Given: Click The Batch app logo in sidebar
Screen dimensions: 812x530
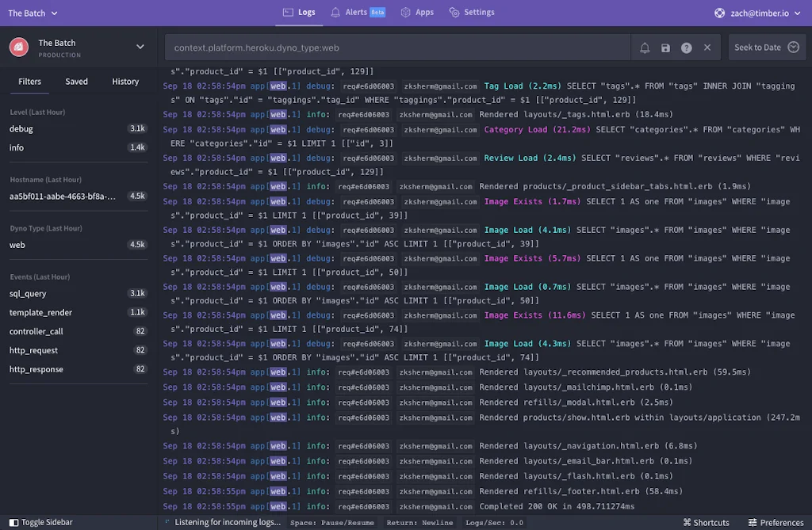Looking at the screenshot, I should tap(19, 48).
